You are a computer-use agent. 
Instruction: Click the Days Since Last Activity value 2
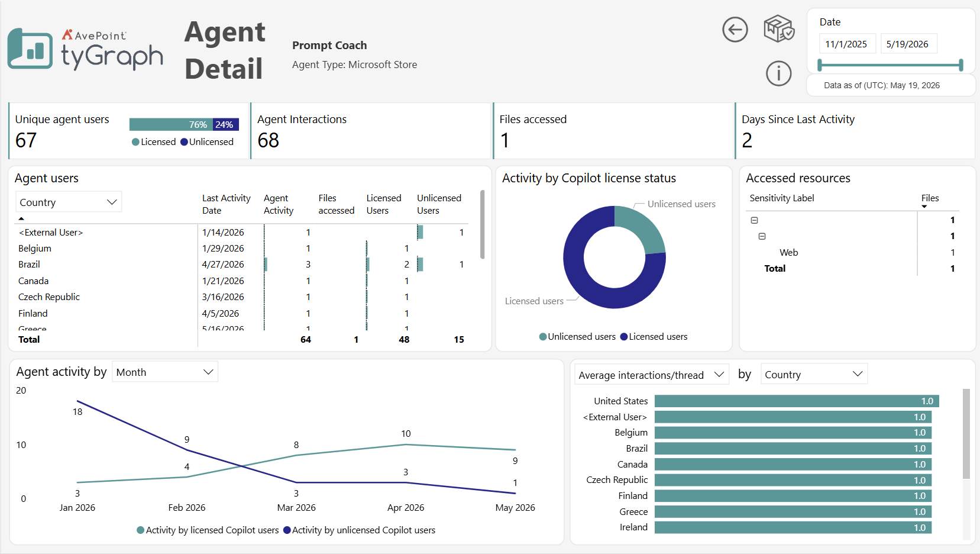coord(747,140)
